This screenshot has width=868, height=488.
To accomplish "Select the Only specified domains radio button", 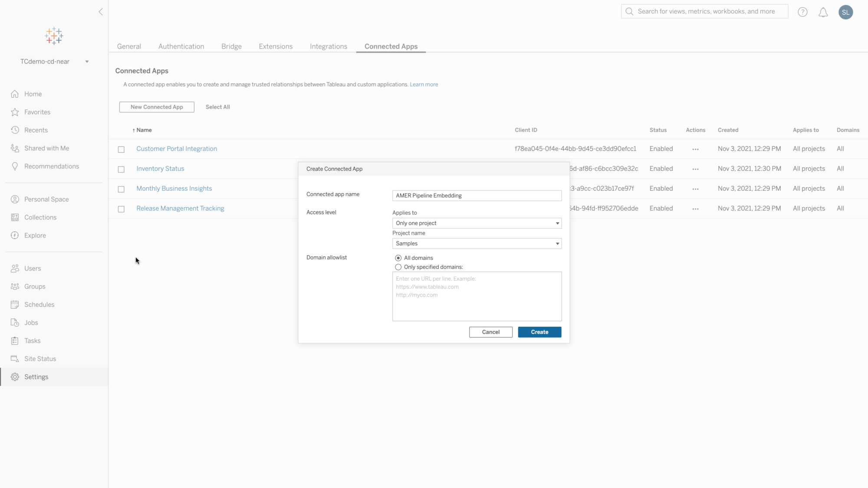I will 398,267.
